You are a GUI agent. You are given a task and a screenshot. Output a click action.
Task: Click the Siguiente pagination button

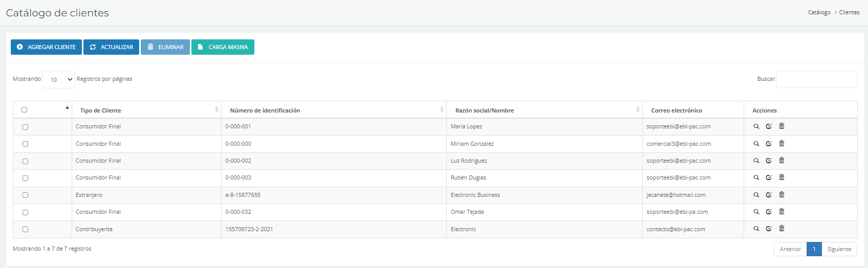point(839,249)
